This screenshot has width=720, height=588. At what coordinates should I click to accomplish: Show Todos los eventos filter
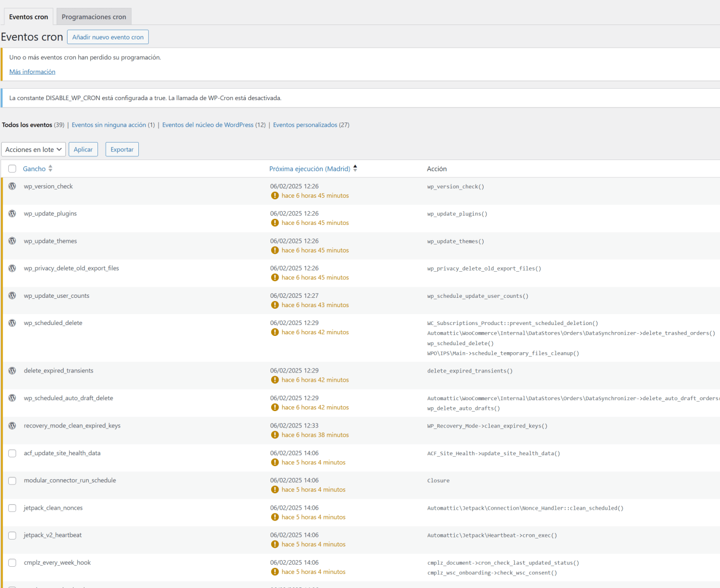27,125
